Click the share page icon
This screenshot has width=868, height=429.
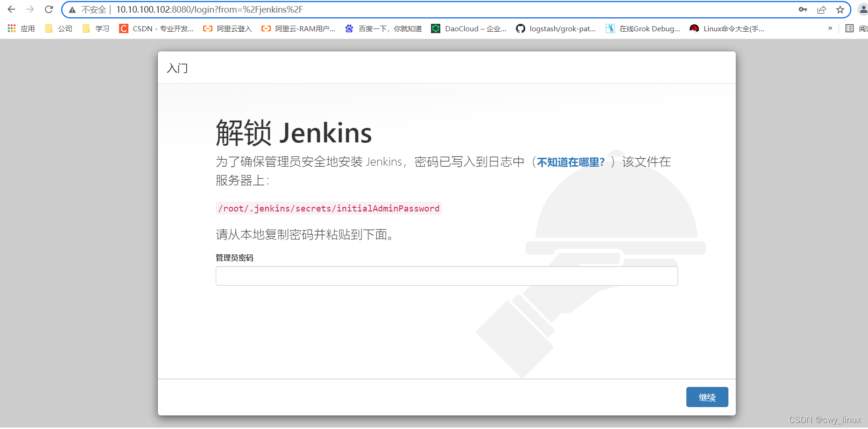tap(821, 9)
